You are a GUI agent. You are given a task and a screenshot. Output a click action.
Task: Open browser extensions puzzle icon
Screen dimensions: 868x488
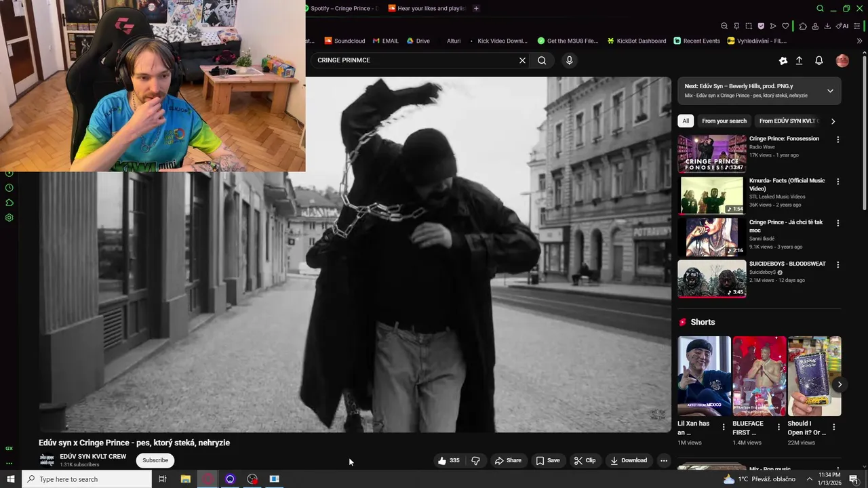tap(803, 26)
